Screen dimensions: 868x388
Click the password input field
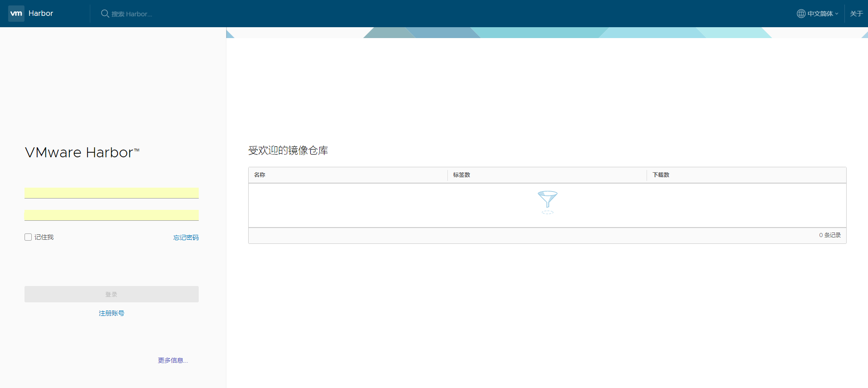[112, 215]
